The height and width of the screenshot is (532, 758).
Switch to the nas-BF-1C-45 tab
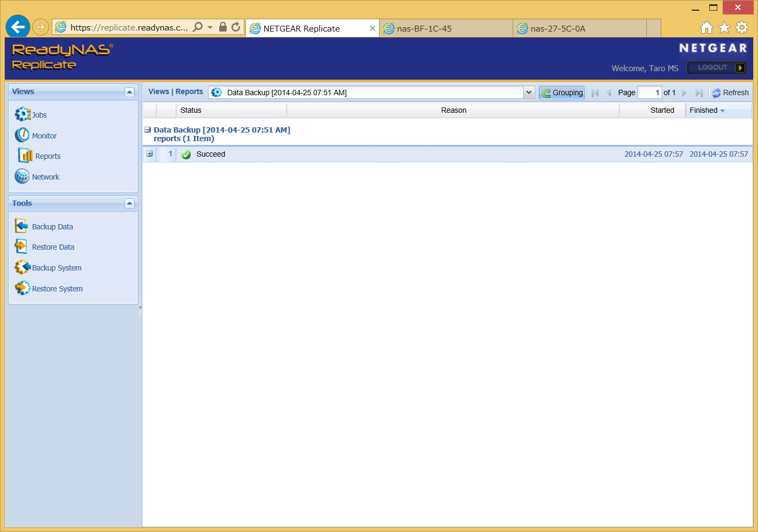tap(445, 28)
